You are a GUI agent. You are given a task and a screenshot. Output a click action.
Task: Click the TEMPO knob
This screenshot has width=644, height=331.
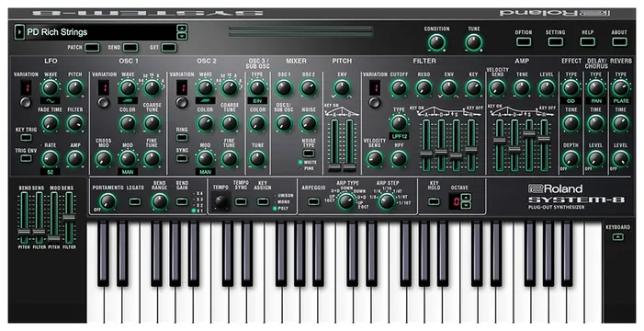(x=221, y=201)
